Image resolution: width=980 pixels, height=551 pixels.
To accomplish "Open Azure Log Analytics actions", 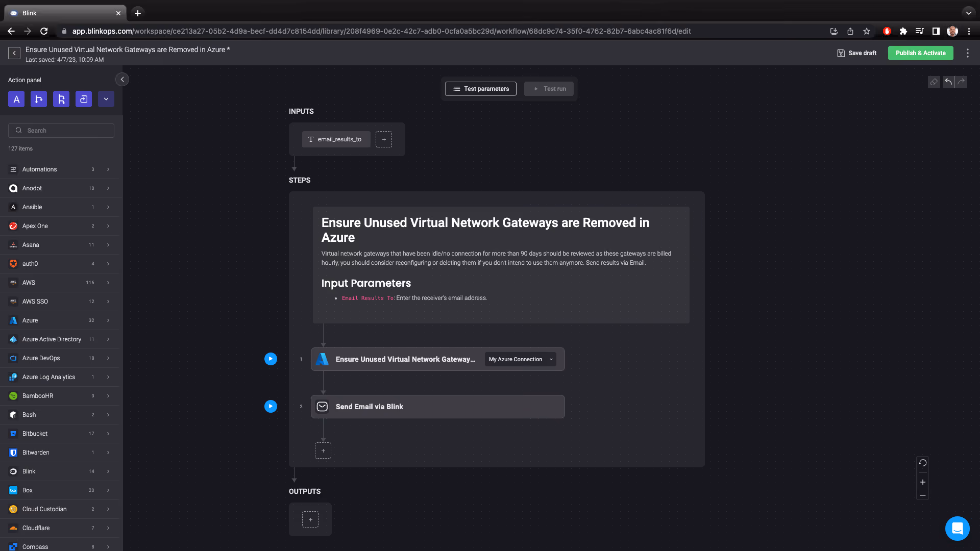I will point(59,377).
